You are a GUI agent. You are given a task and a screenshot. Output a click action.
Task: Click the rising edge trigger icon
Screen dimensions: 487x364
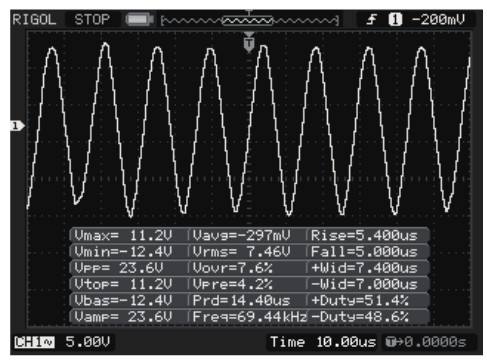point(371,19)
